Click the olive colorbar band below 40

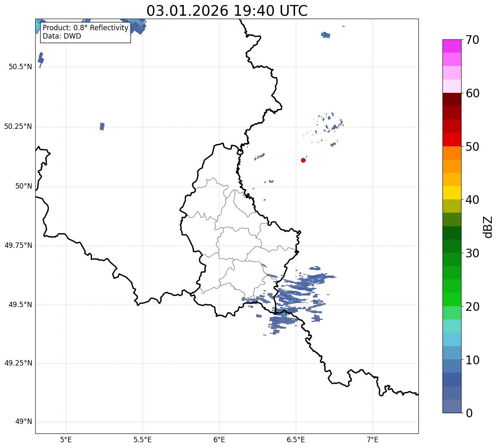pos(452,206)
